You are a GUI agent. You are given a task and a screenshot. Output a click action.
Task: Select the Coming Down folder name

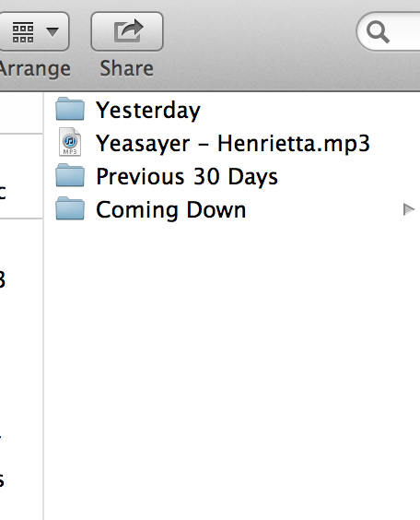(171, 210)
